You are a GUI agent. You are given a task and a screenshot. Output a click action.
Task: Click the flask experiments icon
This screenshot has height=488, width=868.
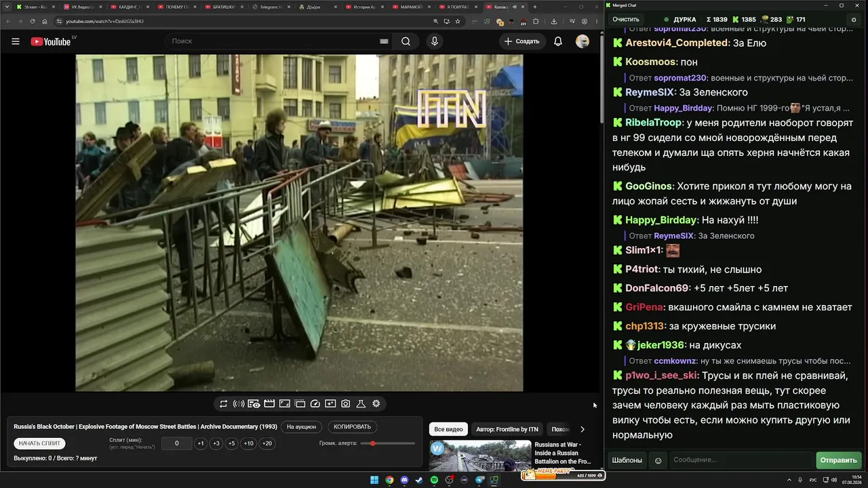pyautogui.click(x=361, y=404)
